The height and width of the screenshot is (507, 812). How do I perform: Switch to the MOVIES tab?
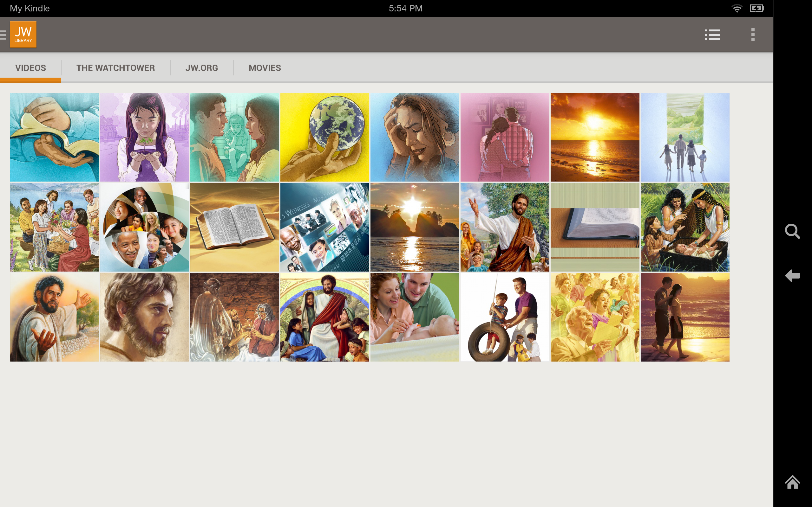(x=265, y=68)
